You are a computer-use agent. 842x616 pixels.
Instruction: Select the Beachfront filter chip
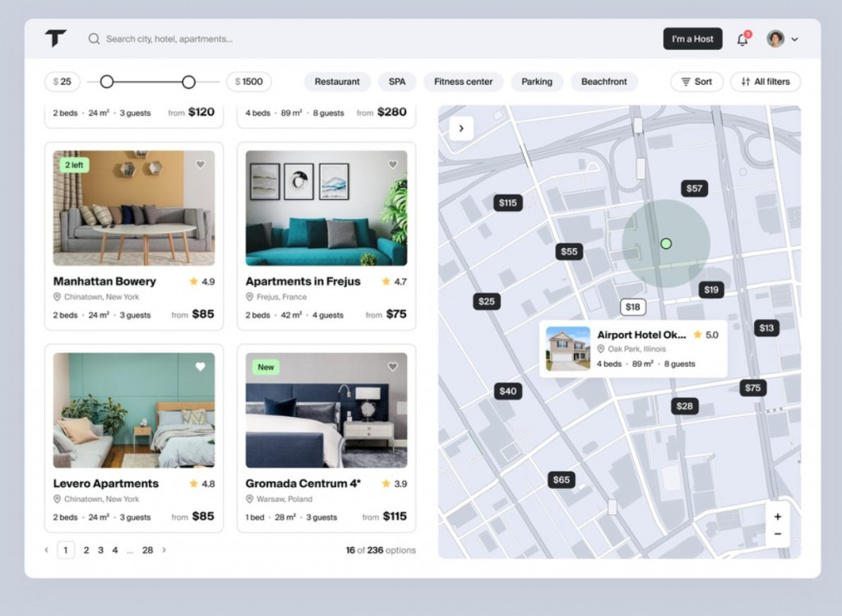pyautogui.click(x=604, y=81)
